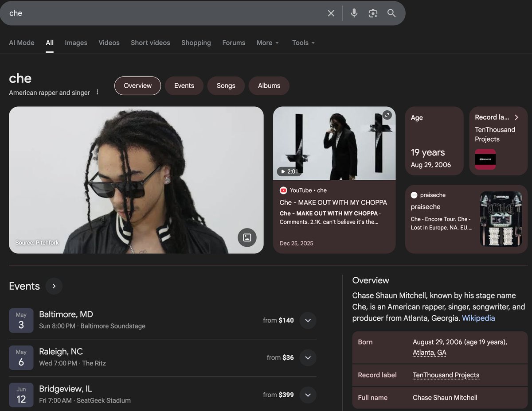
Task: Open Shopping tab
Action: (x=196, y=43)
